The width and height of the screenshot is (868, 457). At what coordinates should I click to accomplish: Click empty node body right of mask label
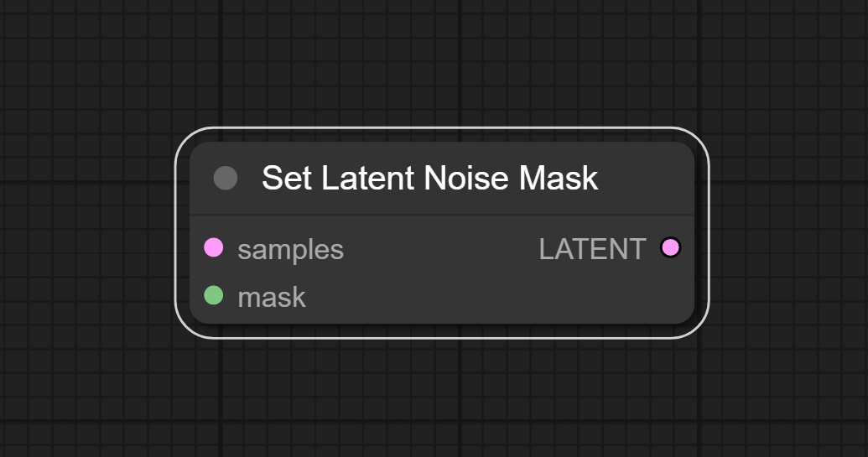pyautogui.click(x=486, y=297)
